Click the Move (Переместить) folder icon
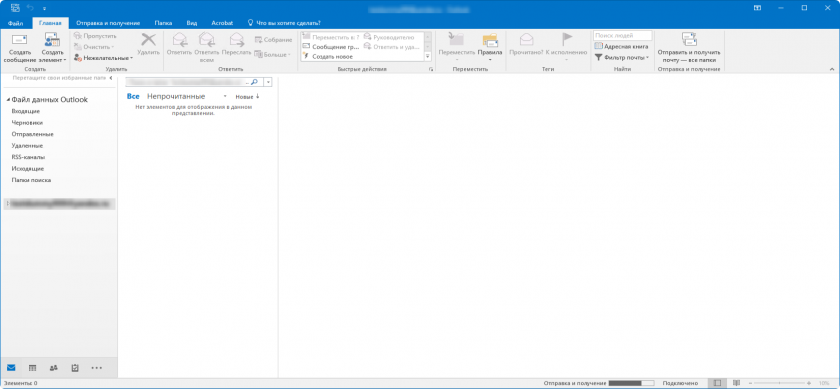Screen dimensions: 840x389 click(456, 40)
